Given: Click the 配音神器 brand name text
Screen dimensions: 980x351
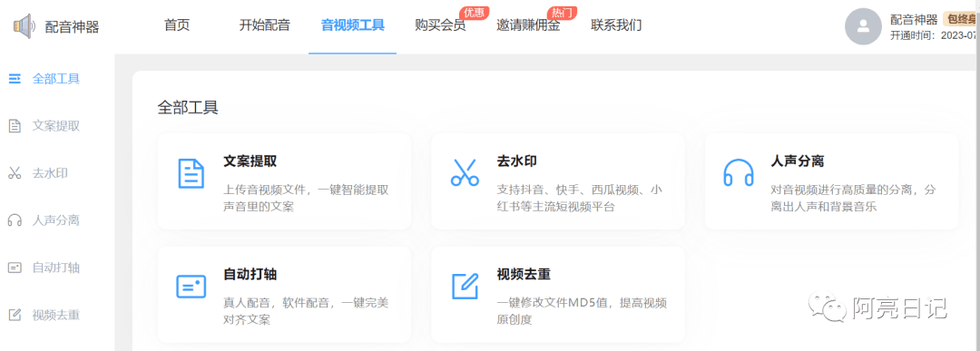Looking at the screenshot, I should click(72, 27).
